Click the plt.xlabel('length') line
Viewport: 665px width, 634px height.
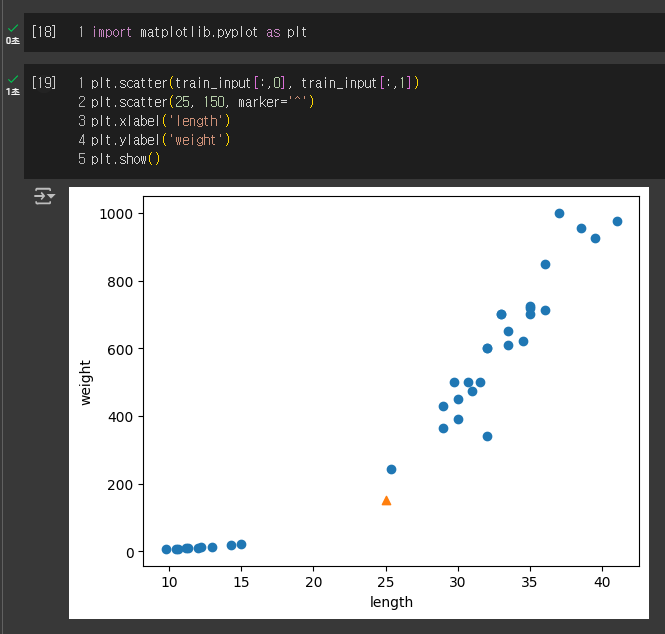point(160,121)
